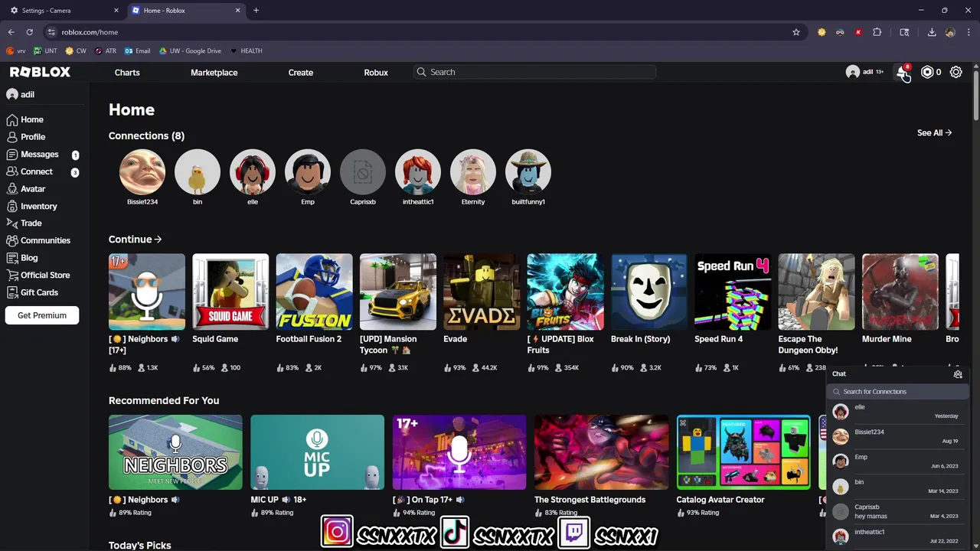Open the Robux menu item
The width and height of the screenshot is (980, 551).
point(376,72)
